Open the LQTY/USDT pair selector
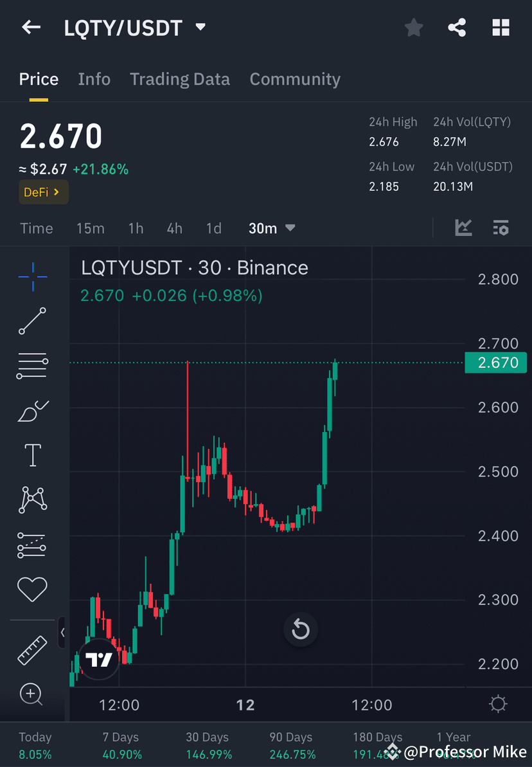 tap(135, 27)
